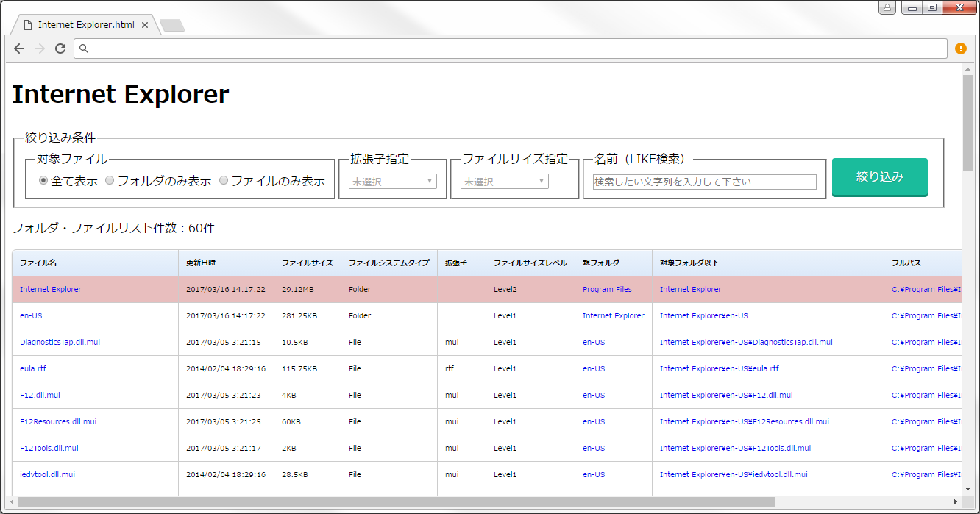Viewport: 980px width, 514px height.
Task: Open the 拡張子指定 dropdown
Action: click(392, 181)
